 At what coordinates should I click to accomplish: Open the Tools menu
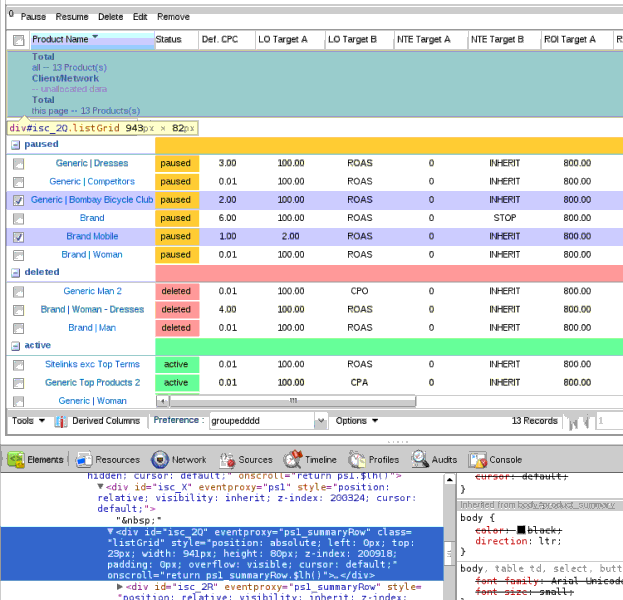(28, 421)
